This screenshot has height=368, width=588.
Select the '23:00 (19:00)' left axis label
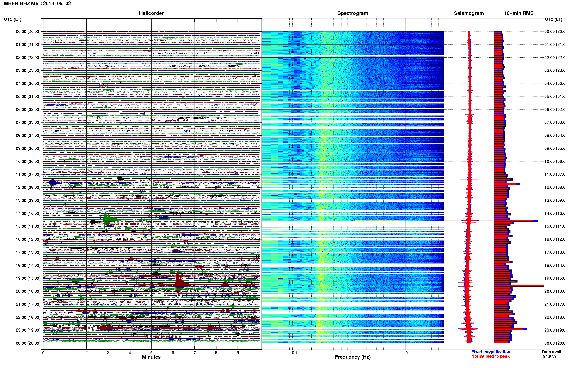tap(28, 330)
